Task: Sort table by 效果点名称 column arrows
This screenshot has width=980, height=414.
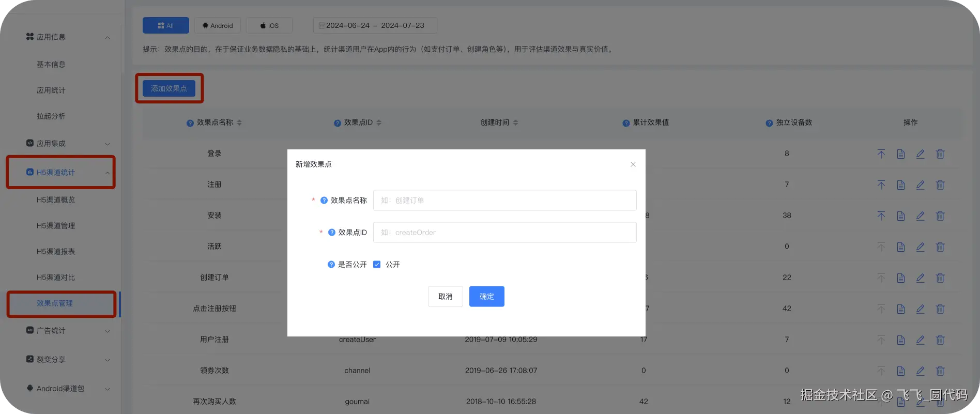Action: [239, 122]
